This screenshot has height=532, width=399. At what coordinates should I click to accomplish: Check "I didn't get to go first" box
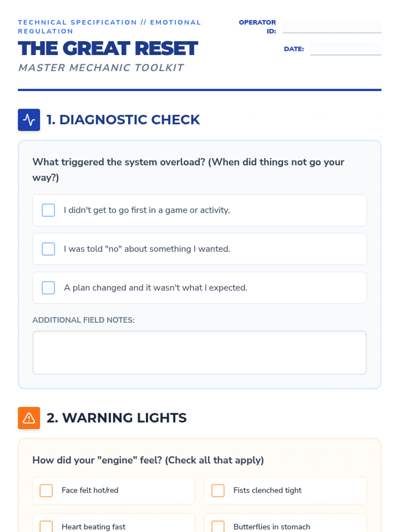(x=49, y=210)
